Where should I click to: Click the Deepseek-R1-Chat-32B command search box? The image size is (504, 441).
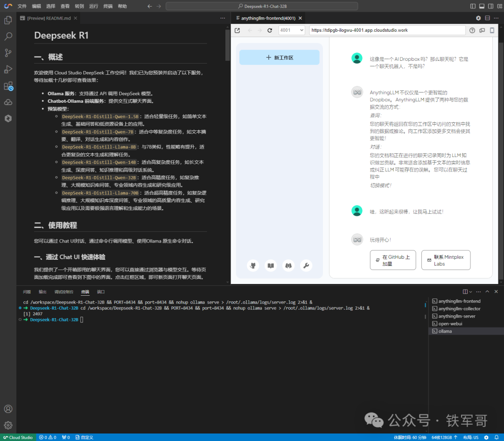click(x=262, y=6)
